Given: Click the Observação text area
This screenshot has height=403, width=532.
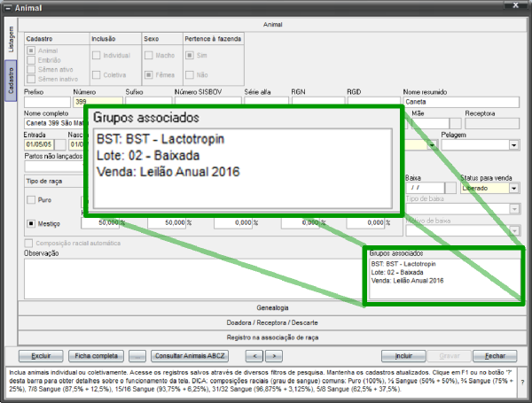Looking at the screenshot, I should pos(193,279).
